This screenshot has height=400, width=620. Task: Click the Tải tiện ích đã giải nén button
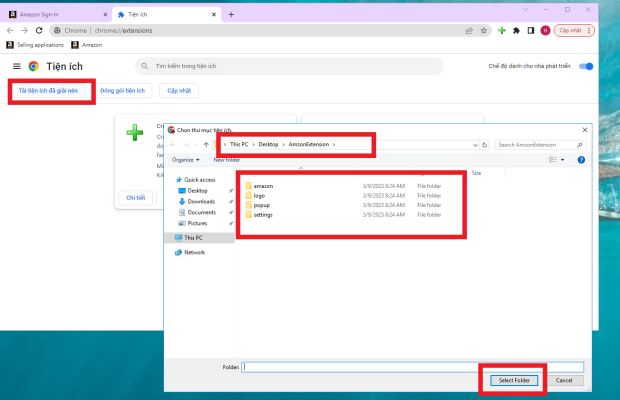(x=51, y=90)
